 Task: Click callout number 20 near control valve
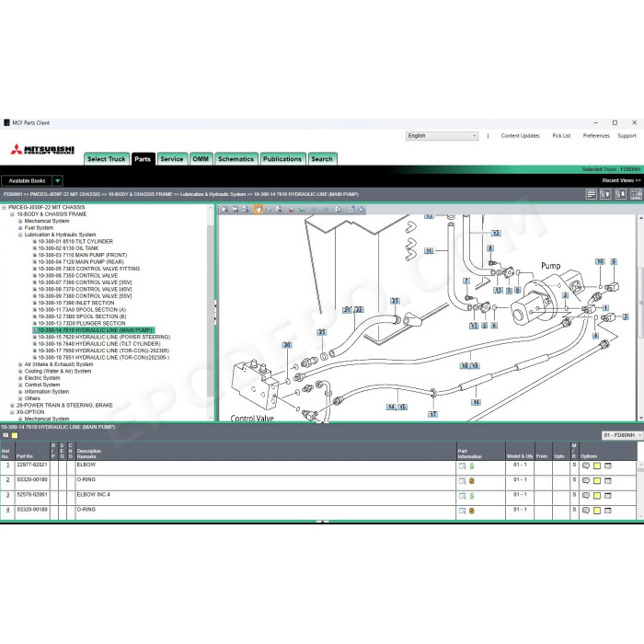tap(287, 345)
